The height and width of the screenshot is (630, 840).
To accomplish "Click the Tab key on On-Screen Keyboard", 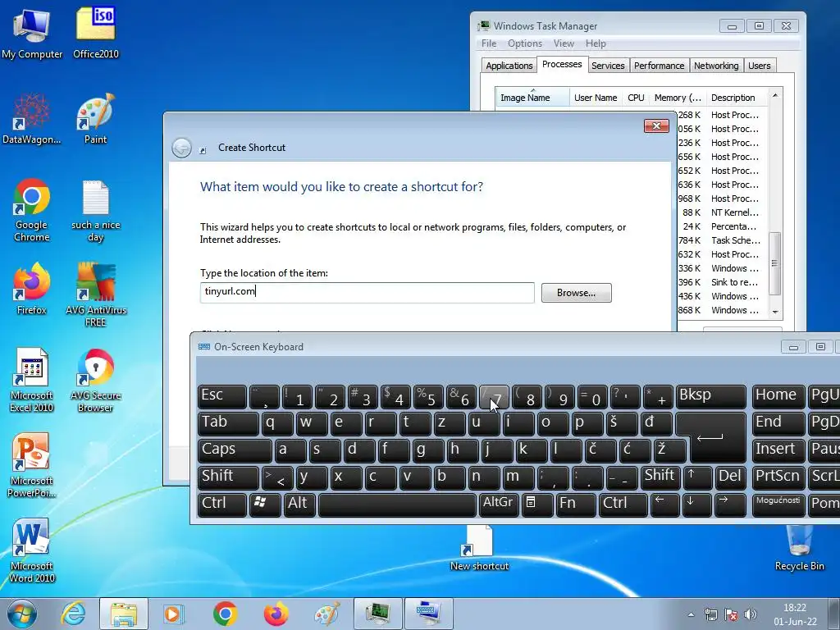I will pos(228,422).
